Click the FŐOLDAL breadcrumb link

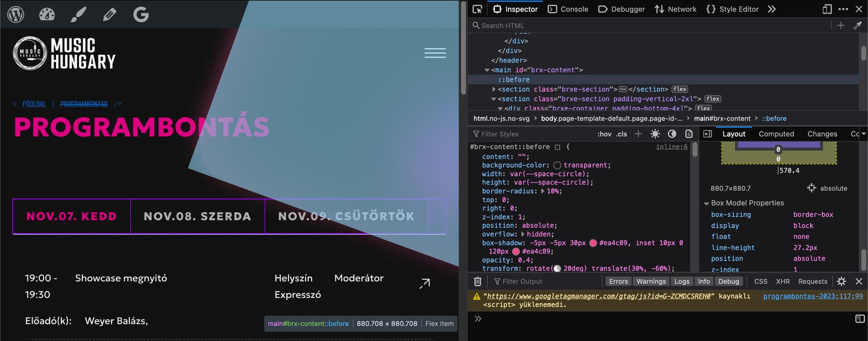34,104
